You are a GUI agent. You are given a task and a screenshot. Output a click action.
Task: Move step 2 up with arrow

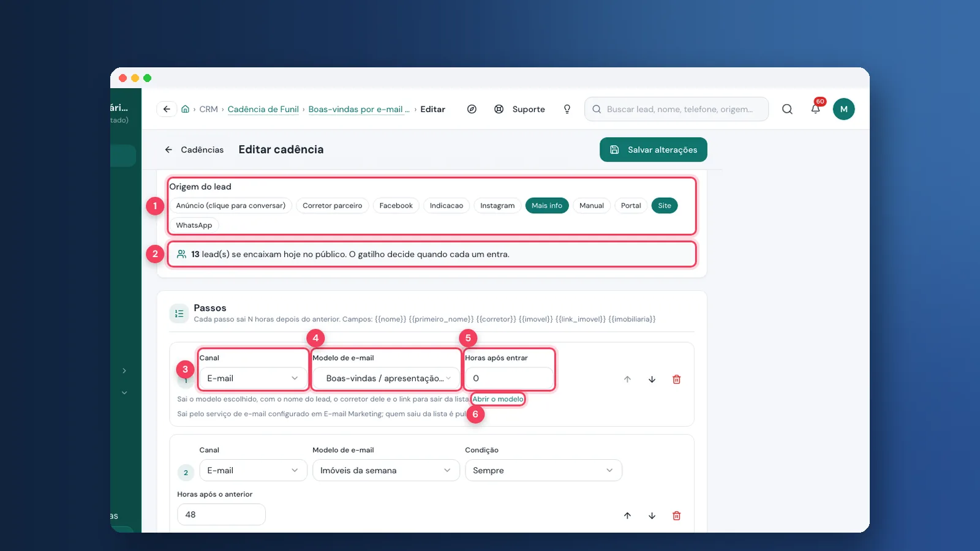pos(627,515)
